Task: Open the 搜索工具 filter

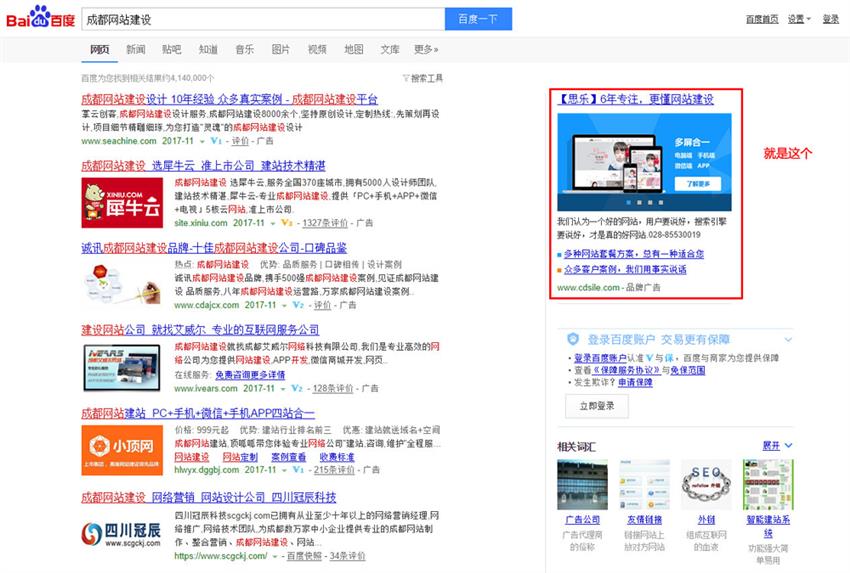Action: (422, 78)
